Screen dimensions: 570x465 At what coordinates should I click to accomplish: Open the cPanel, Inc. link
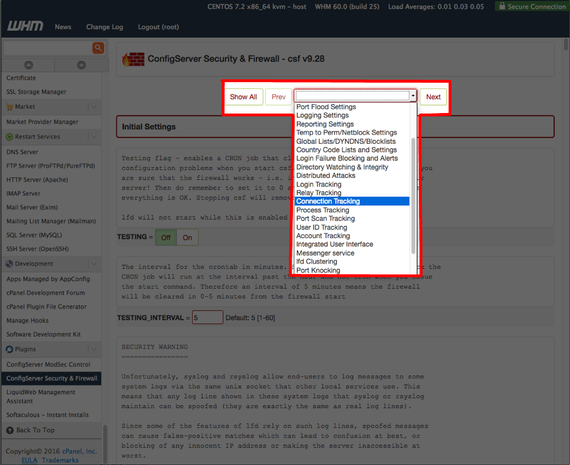point(79,451)
